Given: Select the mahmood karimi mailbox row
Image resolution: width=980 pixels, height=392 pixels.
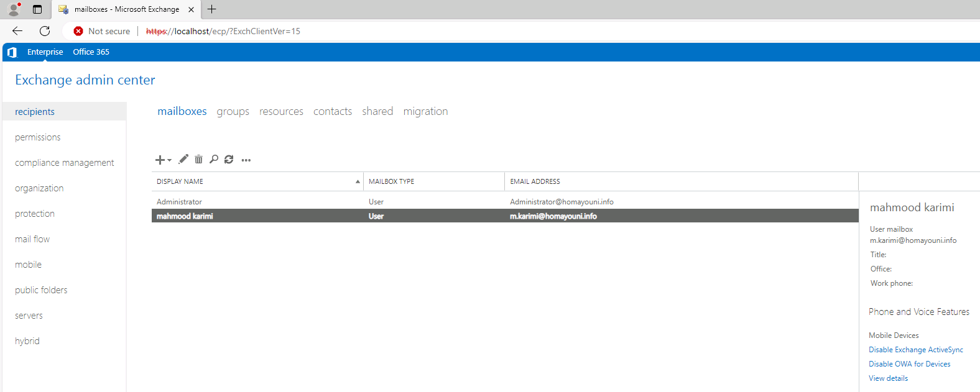Looking at the screenshot, I should tap(505, 216).
